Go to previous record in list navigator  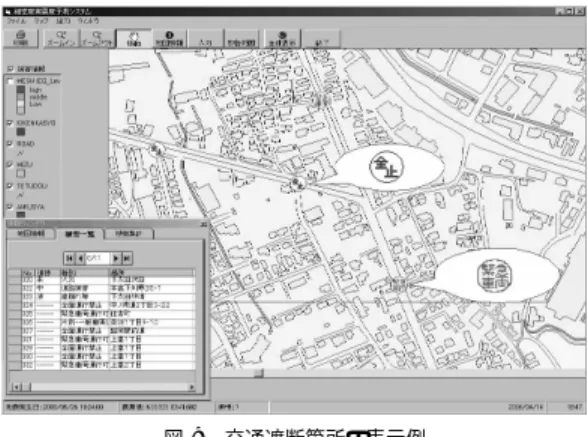80,258
